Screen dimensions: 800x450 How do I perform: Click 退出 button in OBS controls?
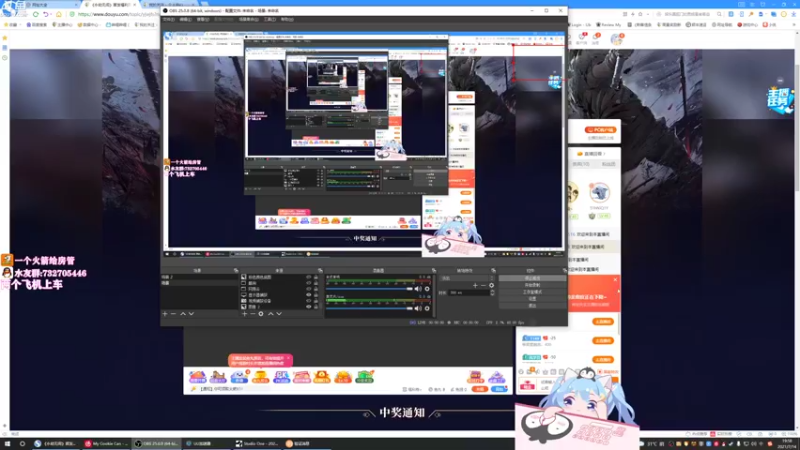pyautogui.click(x=532, y=305)
